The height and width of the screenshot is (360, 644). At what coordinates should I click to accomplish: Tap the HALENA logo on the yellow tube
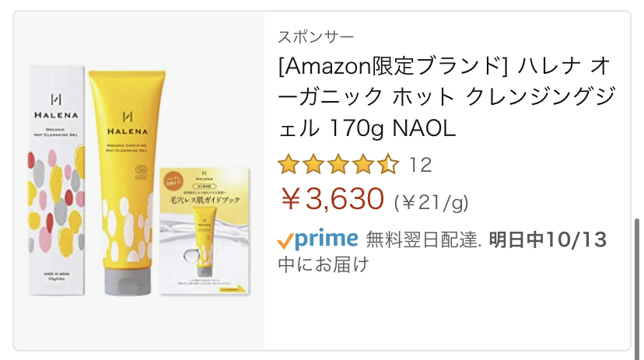tap(128, 124)
